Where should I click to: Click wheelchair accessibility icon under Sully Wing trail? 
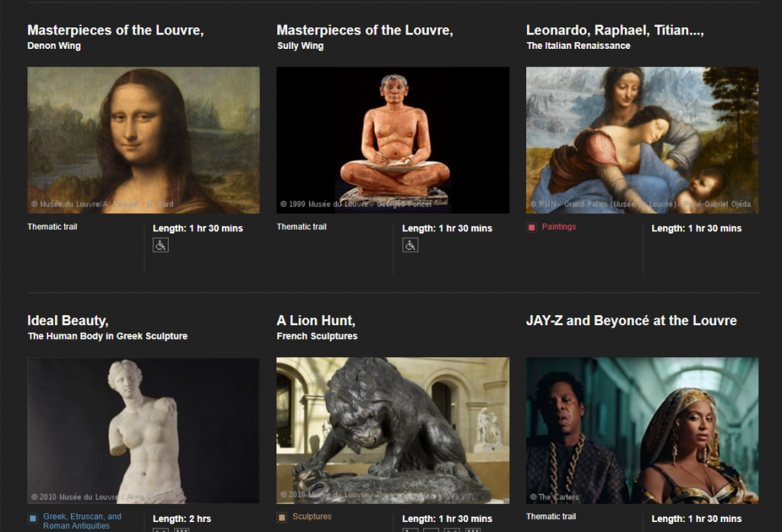point(410,245)
